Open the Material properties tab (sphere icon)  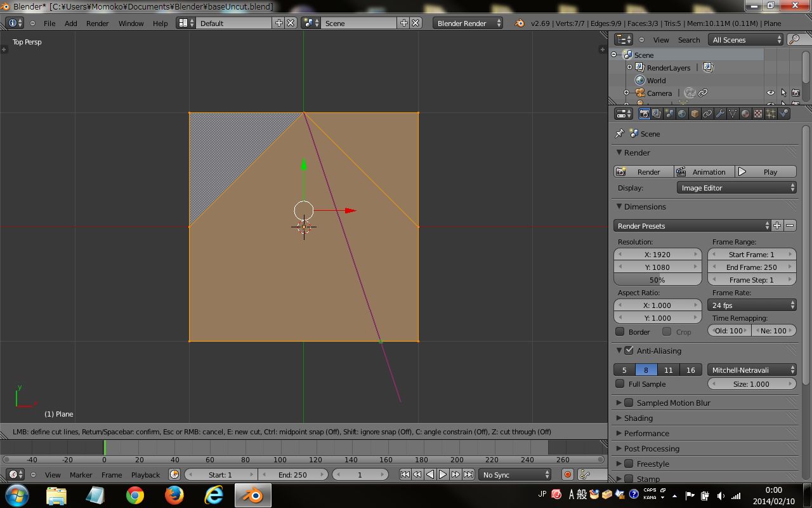(x=745, y=114)
